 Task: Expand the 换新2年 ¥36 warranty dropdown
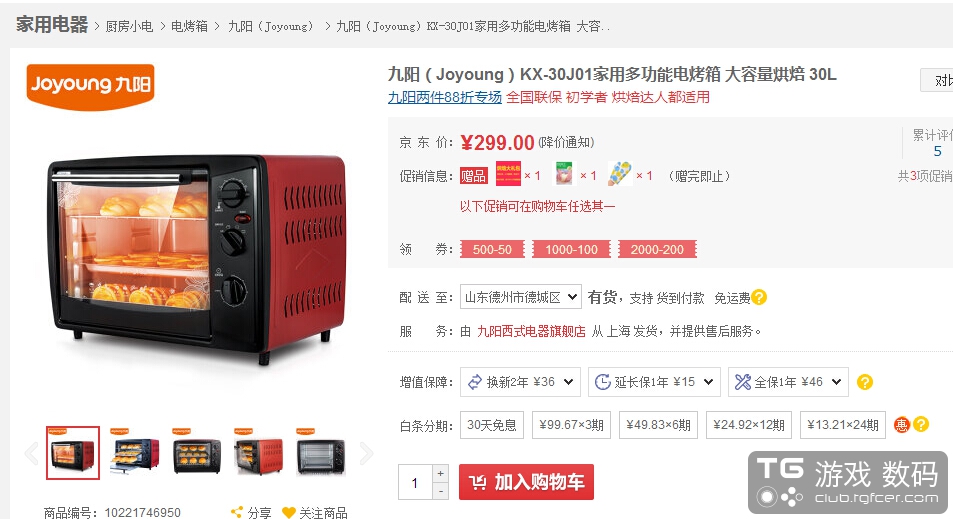click(x=520, y=382)
